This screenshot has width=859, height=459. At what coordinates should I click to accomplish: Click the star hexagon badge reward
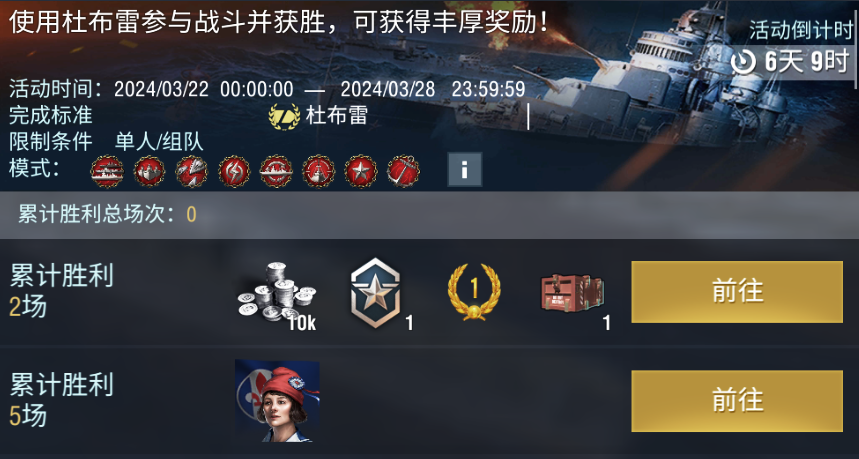tap(376, 293)
